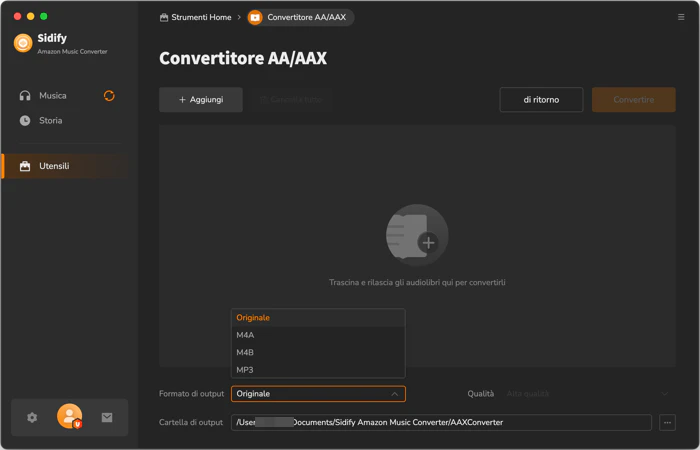Choose M4B output format
The width and height of the screenshot is (700, 450).
tap(318, 353)
